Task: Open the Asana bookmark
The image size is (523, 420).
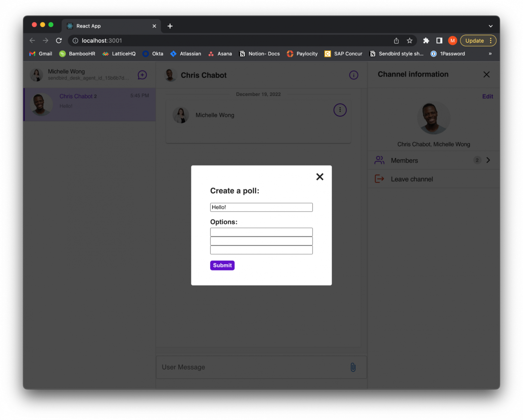Action: (220, 54)
